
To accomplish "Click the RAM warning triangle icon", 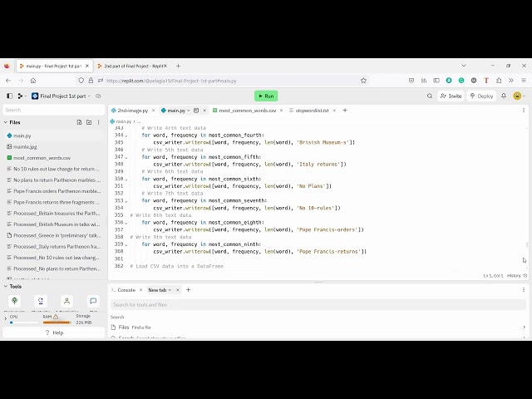I will tap(56, 317).
